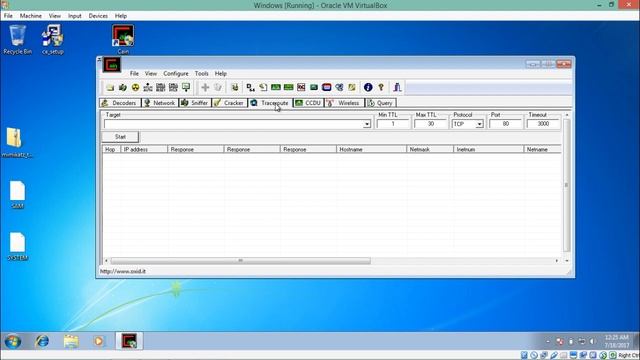Click inside the Target input field
The width and height of the screenshot is (640, 360).
click(233, 124)
